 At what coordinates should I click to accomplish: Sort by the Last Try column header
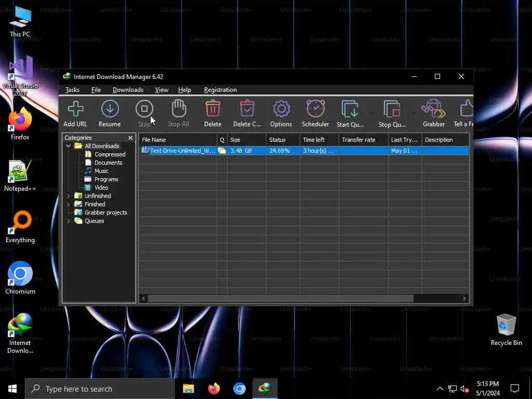405,140
